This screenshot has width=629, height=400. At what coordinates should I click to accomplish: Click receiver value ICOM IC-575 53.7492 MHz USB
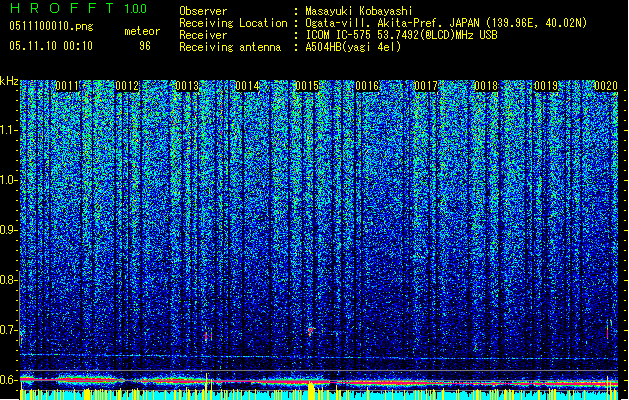tap(401, 35)
